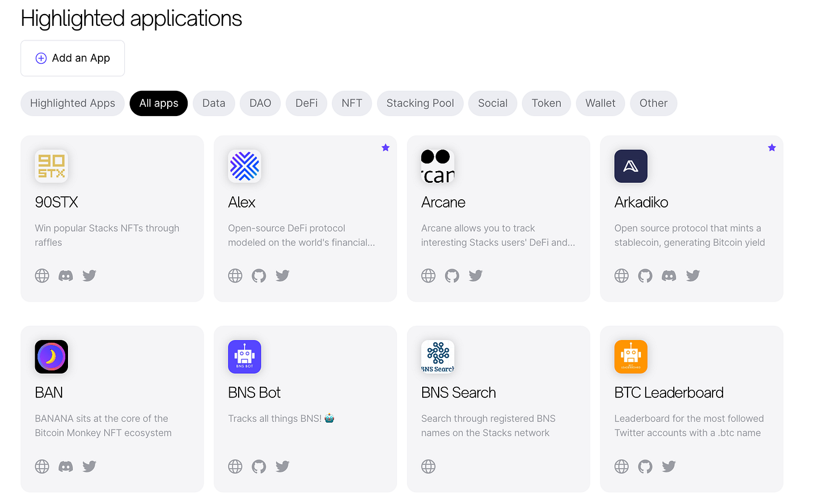
Task: Visit Arcane's website via the globe icon
Action: coord(428,275)
